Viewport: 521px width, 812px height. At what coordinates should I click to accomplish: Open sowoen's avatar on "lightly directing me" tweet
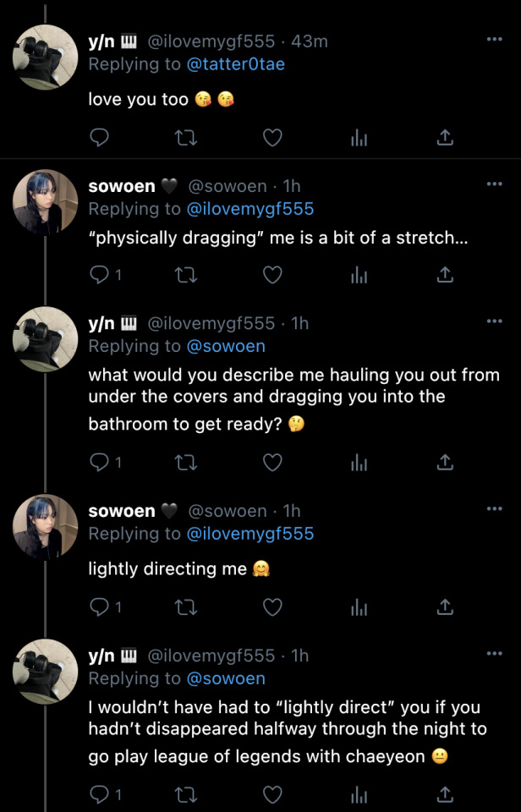pyautogui.click(x=46, y=527)
